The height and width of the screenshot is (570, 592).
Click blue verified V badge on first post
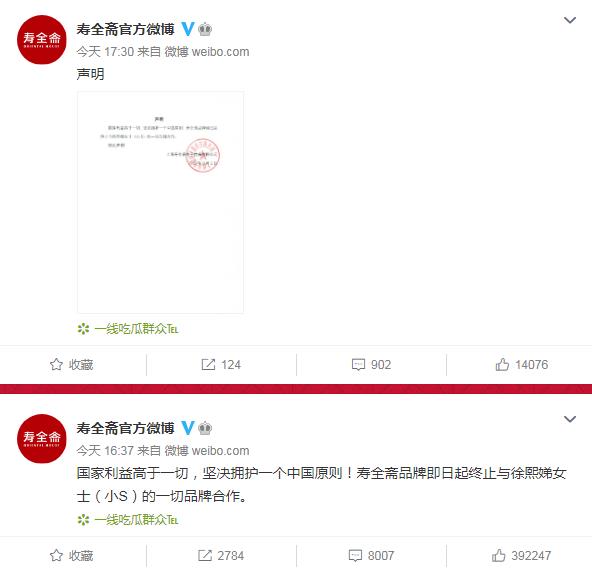188,29
